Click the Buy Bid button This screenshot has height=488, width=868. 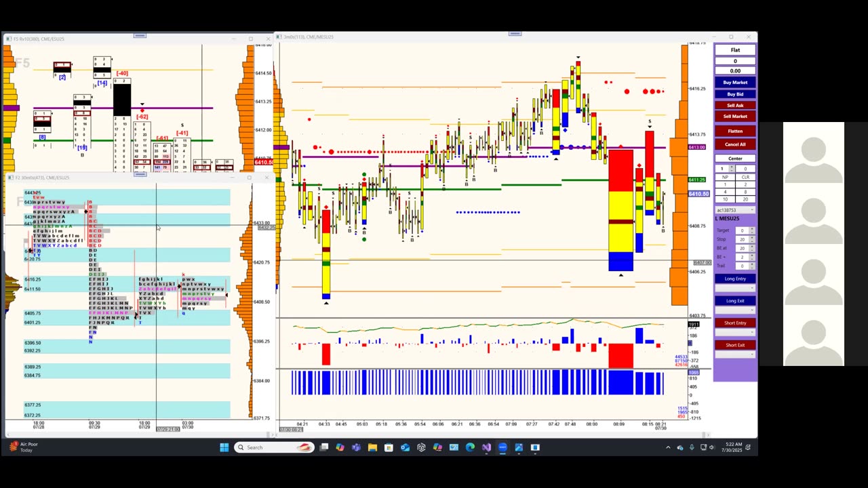(x=735, y=94)
